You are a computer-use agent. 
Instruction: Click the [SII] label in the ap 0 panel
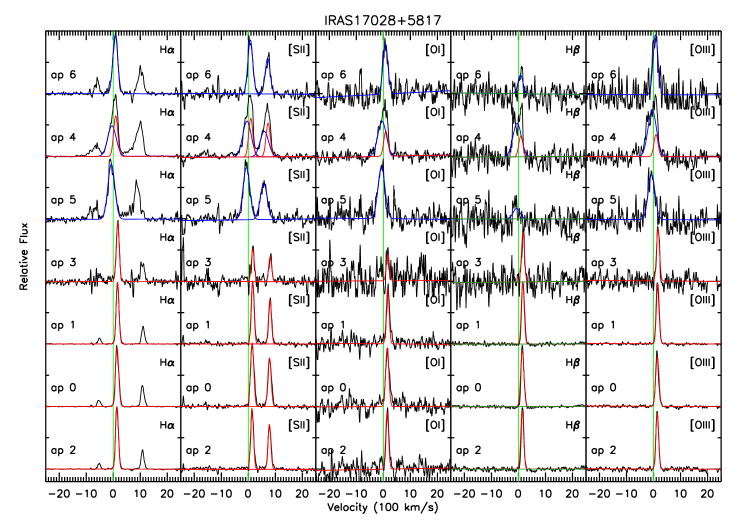tap(299, 362)
